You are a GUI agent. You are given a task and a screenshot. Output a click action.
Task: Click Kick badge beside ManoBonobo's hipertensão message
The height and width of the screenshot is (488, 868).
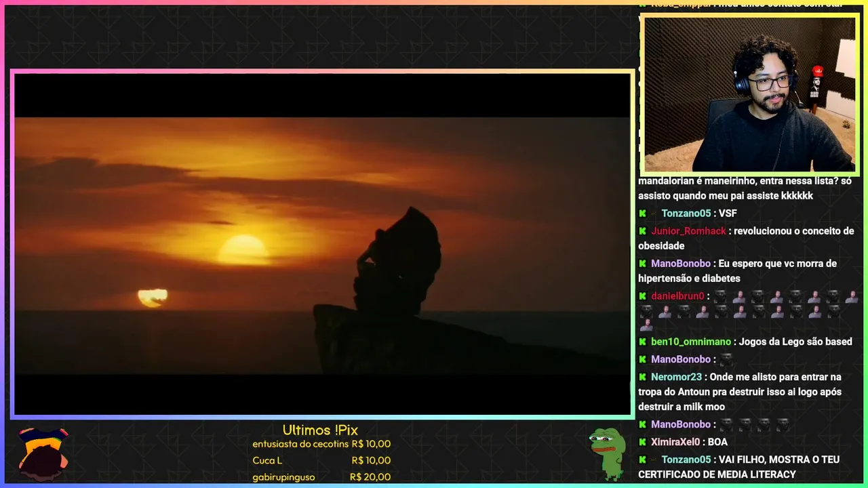point(642,264)
